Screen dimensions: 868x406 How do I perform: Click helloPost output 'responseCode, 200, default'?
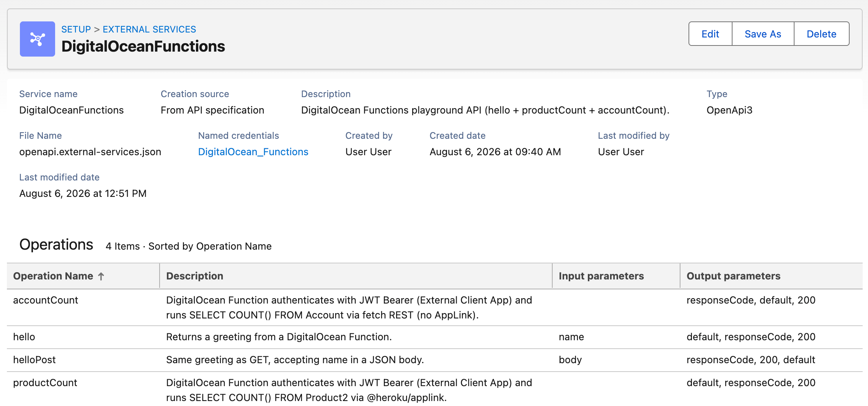pyautogui.click(x=751, y=360)
